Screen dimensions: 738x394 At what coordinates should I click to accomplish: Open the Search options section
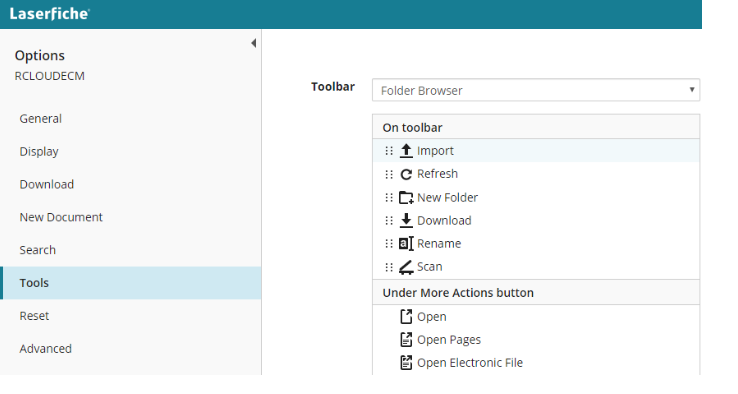tap(38, 250)
